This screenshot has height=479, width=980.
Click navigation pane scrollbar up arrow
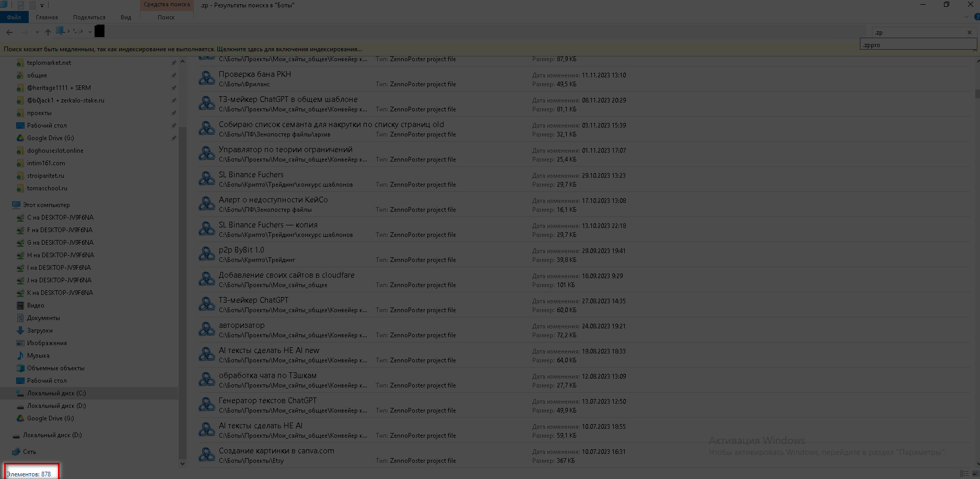182,62
